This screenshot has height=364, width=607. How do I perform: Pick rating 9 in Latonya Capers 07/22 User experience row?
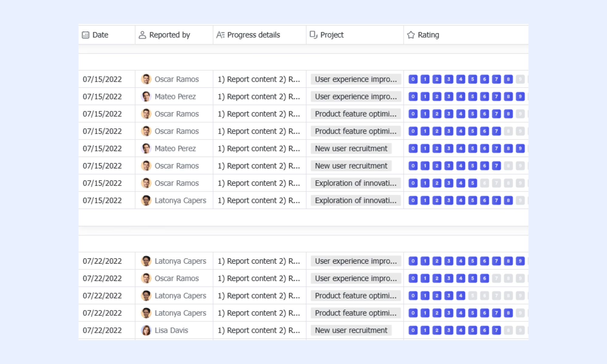pyautogui.click(x=520, y=261)
